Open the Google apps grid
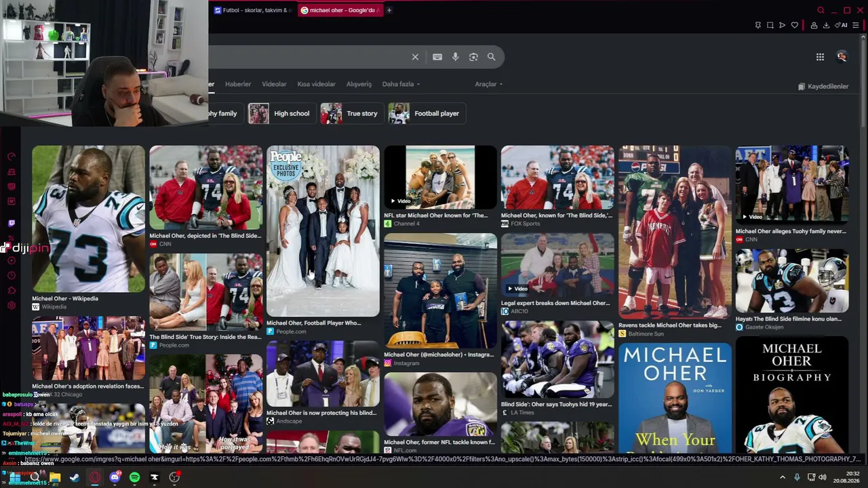 820,57
